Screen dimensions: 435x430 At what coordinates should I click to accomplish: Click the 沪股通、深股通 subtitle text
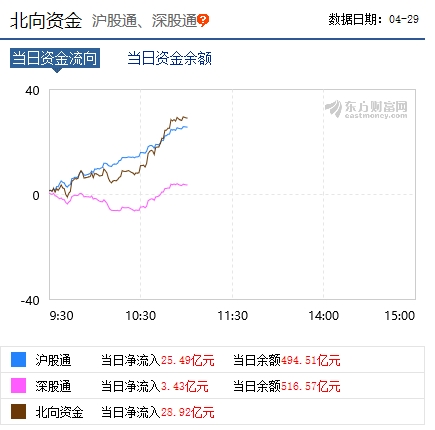(x=144, y=21)
